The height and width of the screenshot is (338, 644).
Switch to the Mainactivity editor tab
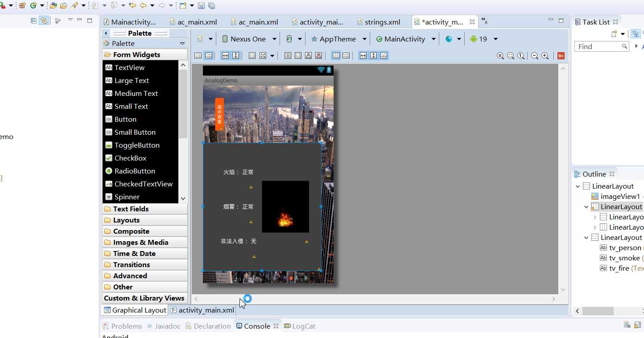click(x=130, y=22)
